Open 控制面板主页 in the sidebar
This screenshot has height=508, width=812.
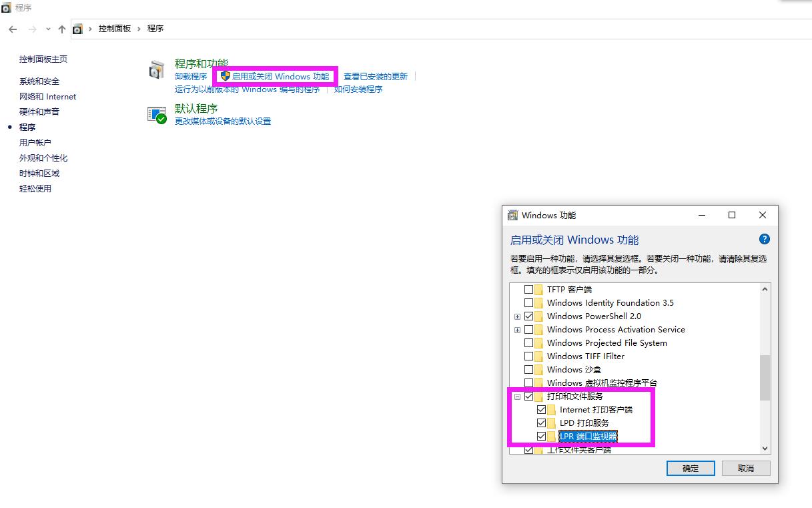tap(43, 59)
